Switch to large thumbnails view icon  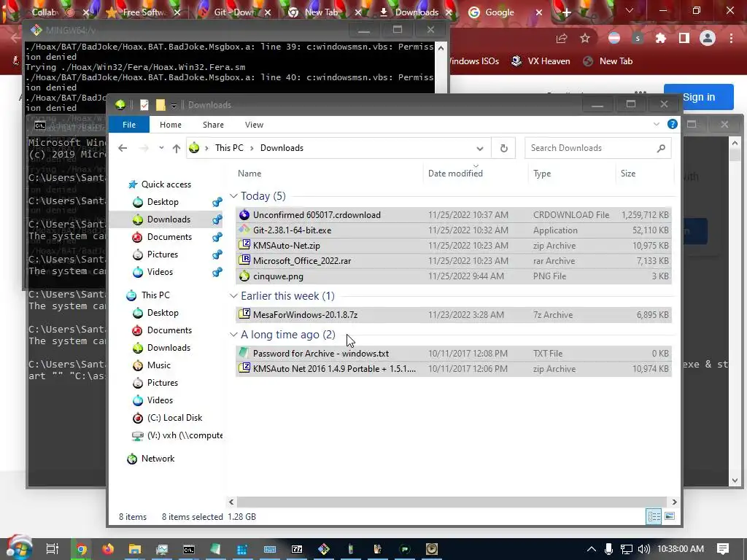click(670, 516)
